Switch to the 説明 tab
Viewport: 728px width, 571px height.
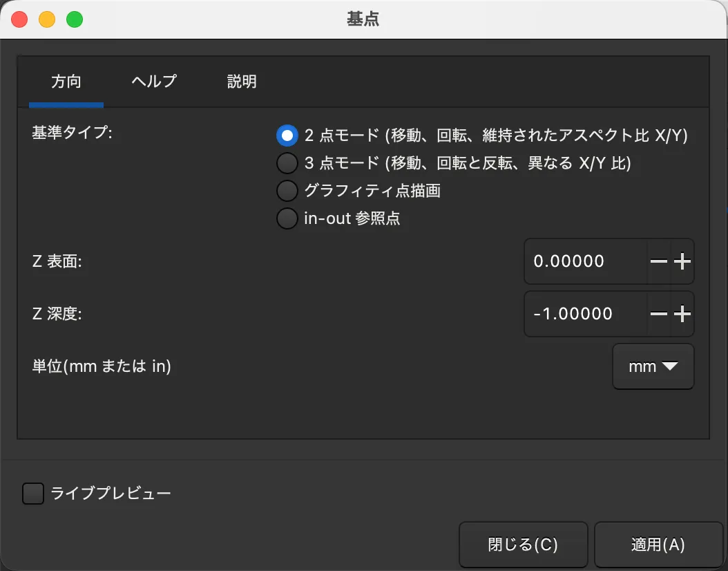pyautogui.click(x=241, y=82)
